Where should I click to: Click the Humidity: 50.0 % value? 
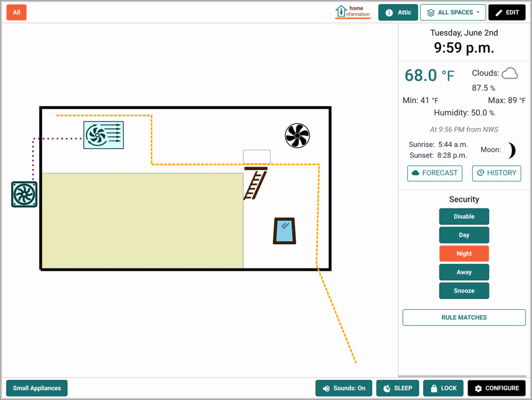pyautogui.click(x=464, y=113)
